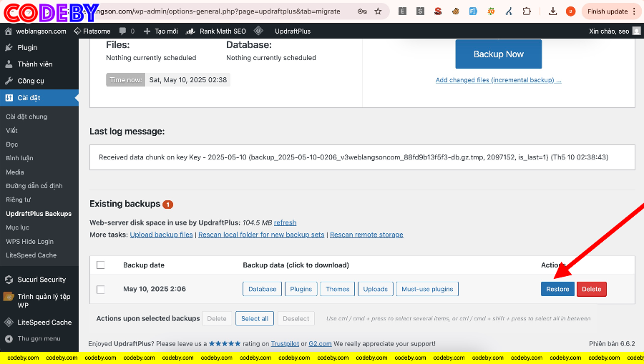
Task: Download the Database backup file
Action: (x=262, y=289)
